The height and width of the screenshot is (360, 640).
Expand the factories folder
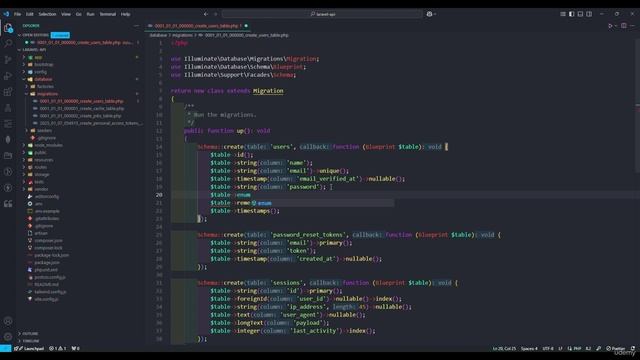45,87
